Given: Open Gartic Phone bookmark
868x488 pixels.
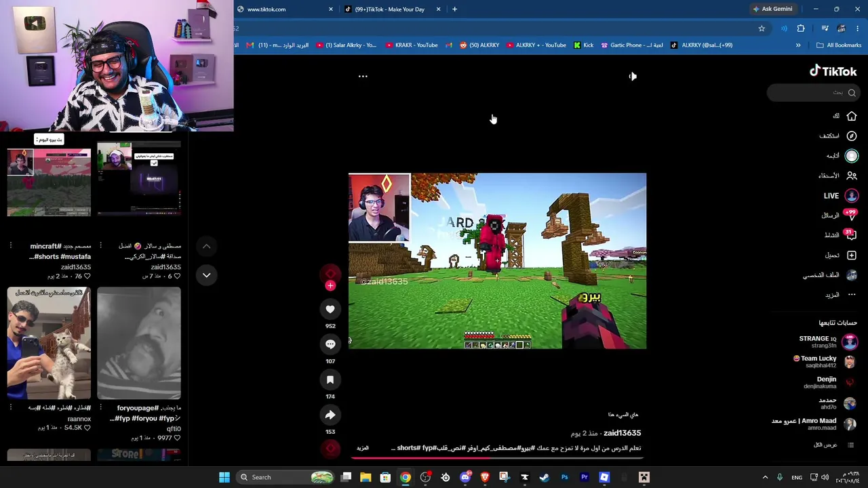Looking at the screenshot, I should [x=632, y=45].
